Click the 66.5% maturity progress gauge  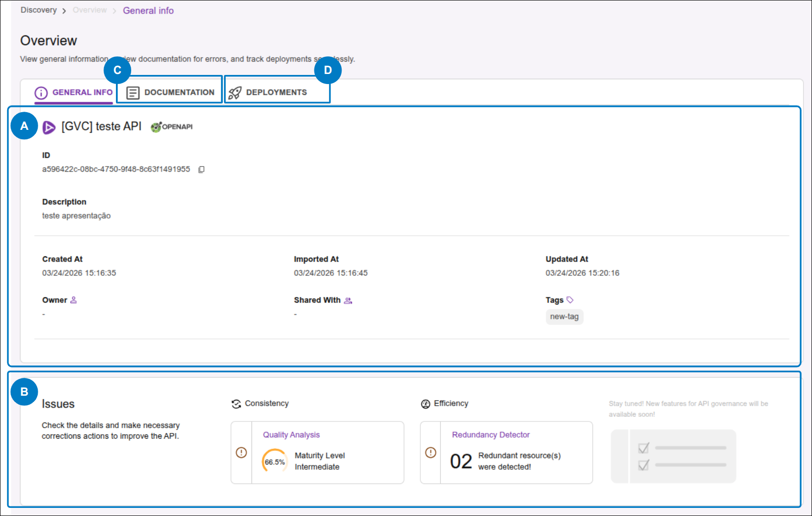coord(275,462)
